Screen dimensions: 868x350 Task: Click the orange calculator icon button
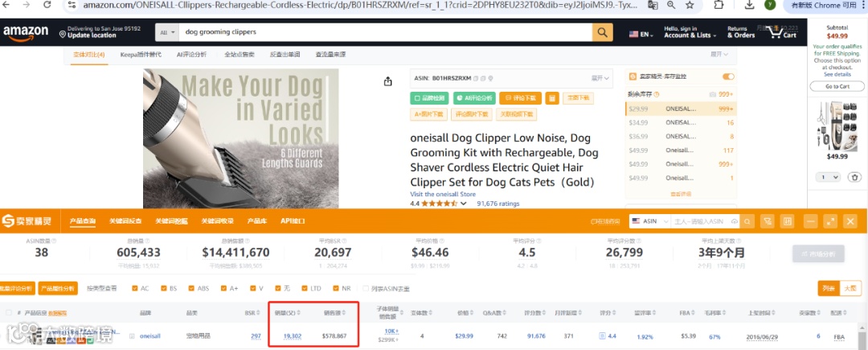pos(551,98)
